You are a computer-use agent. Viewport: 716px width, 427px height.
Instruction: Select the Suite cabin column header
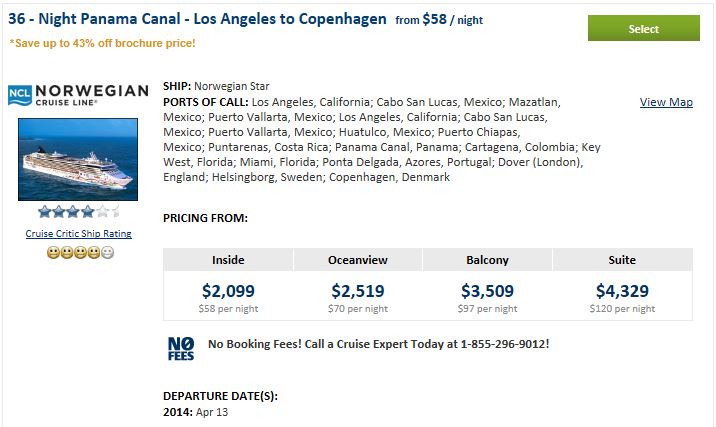point(622,260)
